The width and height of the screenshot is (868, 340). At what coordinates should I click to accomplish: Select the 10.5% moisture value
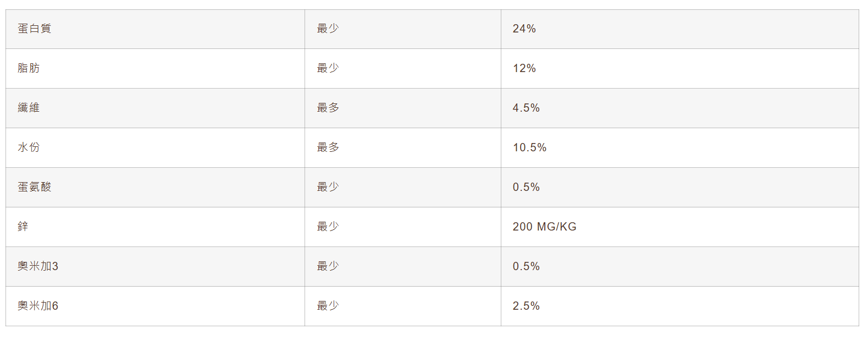[529, 147]
